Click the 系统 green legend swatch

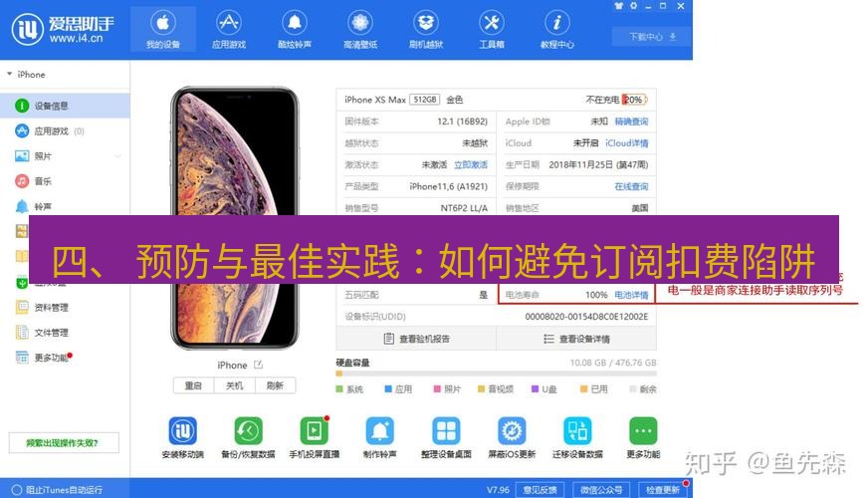339,388
